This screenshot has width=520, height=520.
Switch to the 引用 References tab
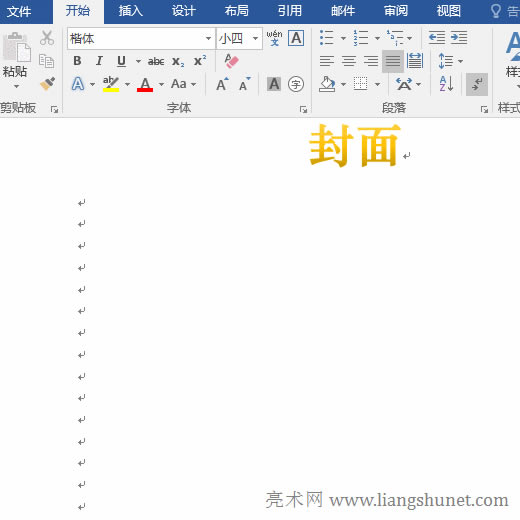tap(290, 11)
